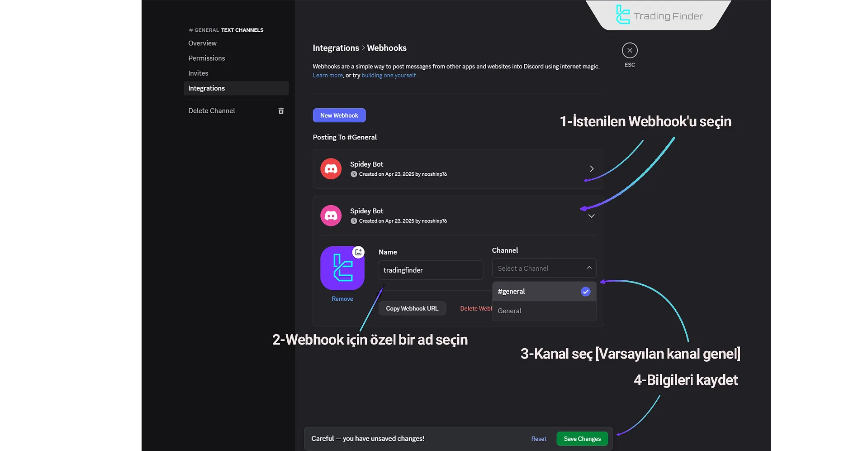Expand the first Spidey Bot webhook chevron

coord(591,169)
